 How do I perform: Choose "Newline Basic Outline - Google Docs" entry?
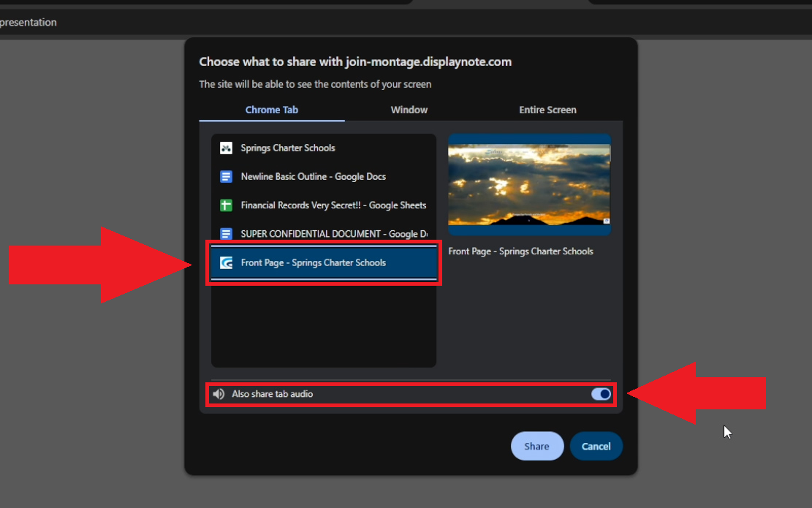click(313, 177)
